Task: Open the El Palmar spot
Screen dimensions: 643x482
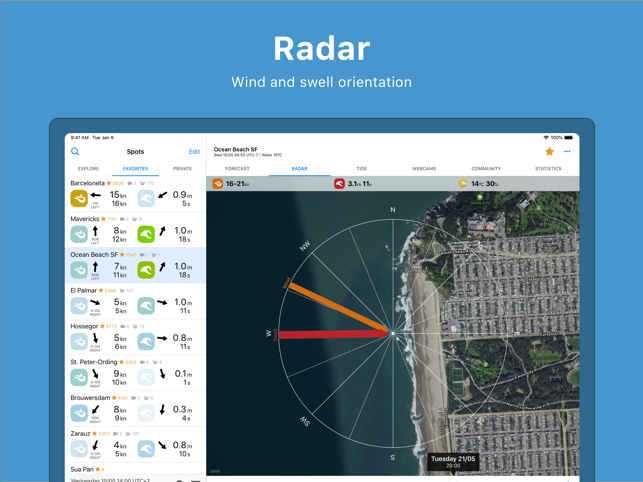Action: tap(135, 302)
